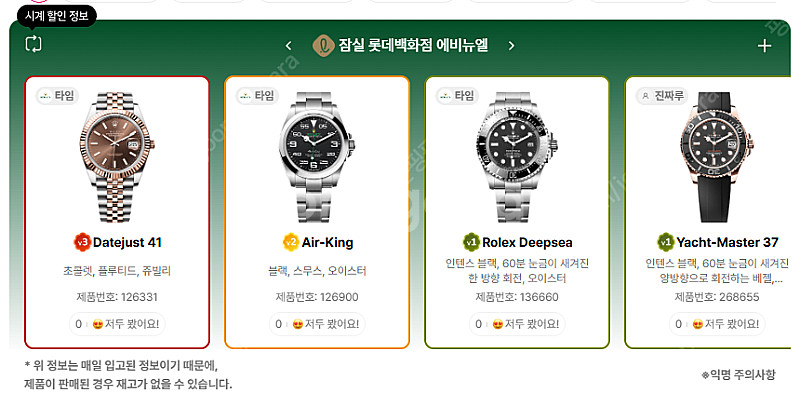Open the Datejust 41 watch image

click(x=117, y=157)
